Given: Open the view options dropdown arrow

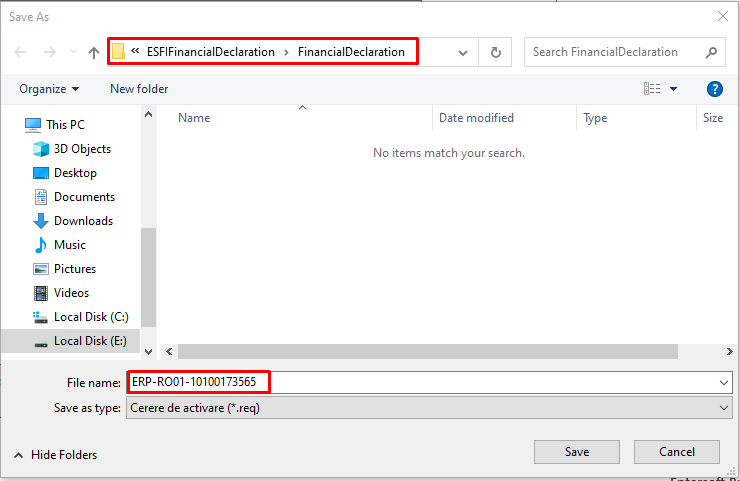Looking at the screenshot, I should tap(673, 89).
